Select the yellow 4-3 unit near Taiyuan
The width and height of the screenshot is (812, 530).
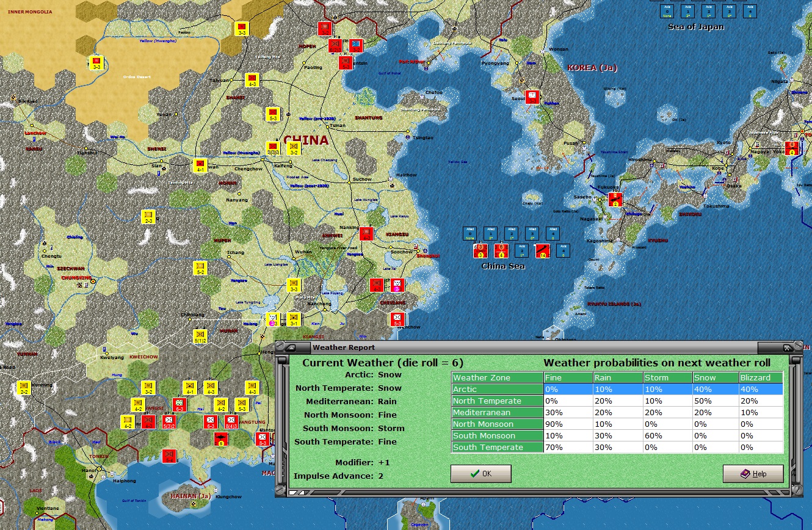[252, 80]
